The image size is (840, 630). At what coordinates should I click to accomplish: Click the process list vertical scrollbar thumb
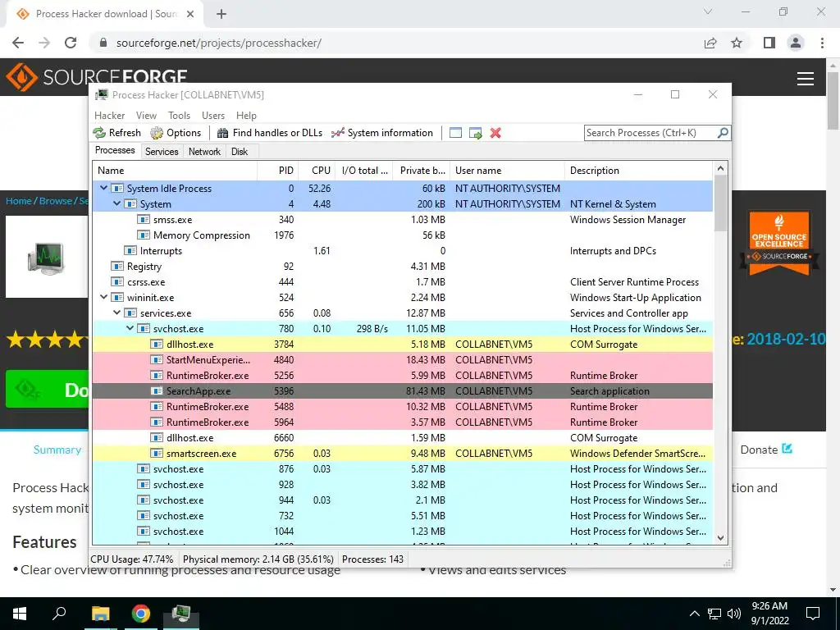(x=720, y=203)
